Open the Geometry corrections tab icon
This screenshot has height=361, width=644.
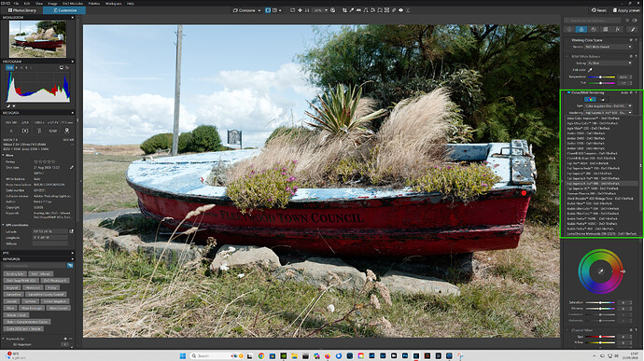pos(606,29)
